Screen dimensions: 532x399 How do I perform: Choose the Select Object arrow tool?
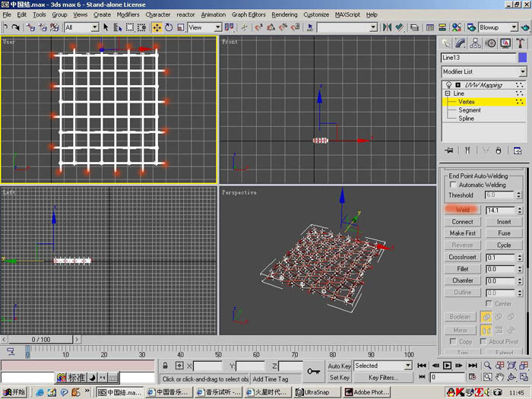pos(106,27)
